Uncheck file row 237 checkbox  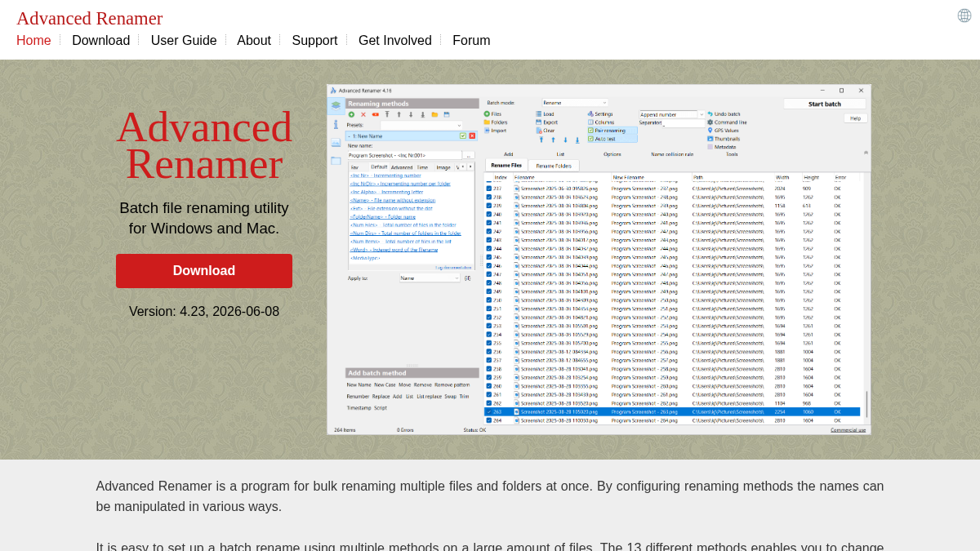tap(489, 188)
